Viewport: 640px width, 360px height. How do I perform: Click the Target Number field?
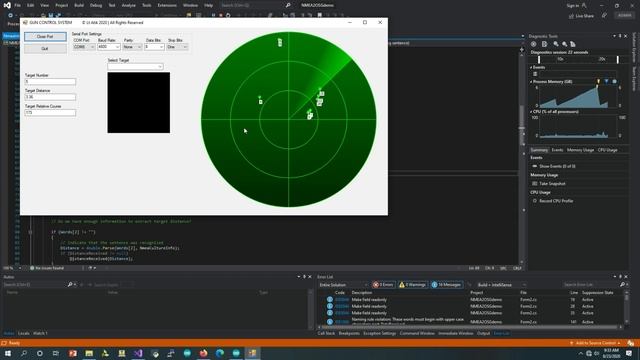pos(50,82)
